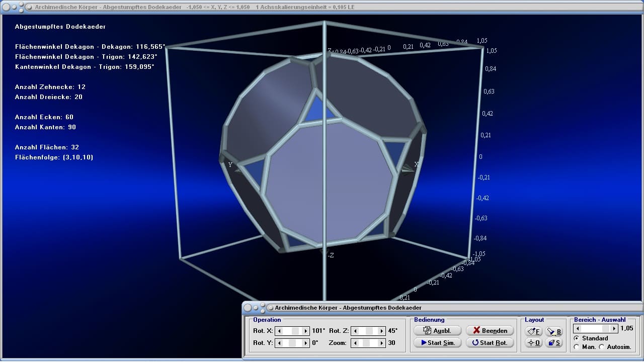This screenshot has width=644, height=362.
Task: Click right arrow of Rot. X scrollbar
Action: click(x=305, y=331)
